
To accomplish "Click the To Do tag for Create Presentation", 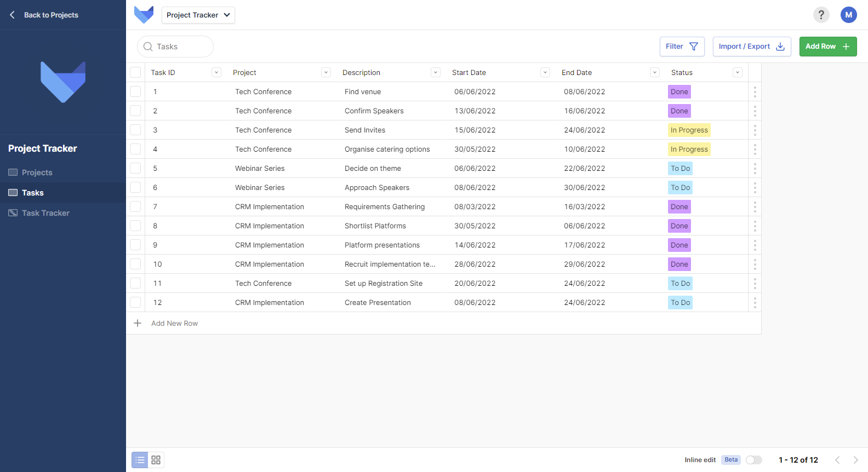I will 681,302.
